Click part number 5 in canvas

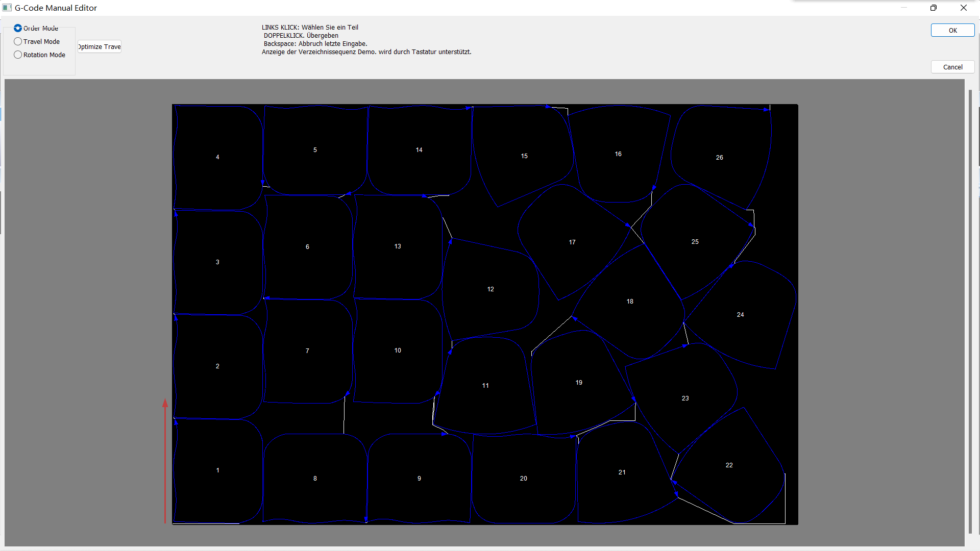pos(314,149)
